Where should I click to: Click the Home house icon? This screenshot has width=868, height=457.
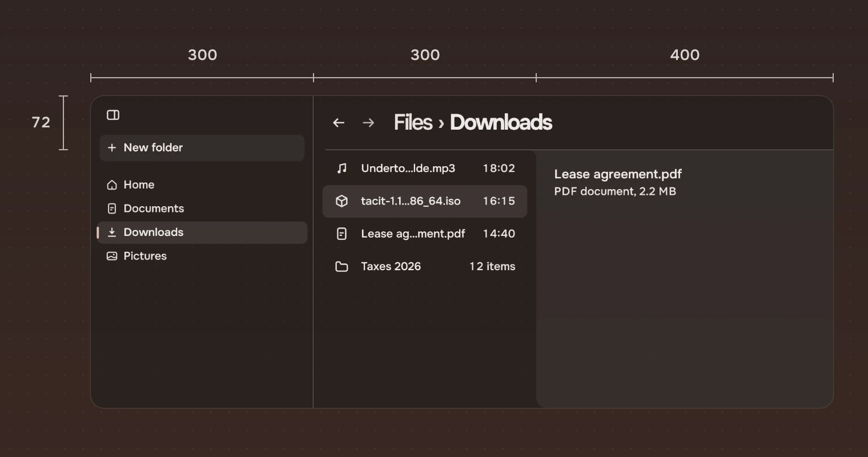point(112,185)
